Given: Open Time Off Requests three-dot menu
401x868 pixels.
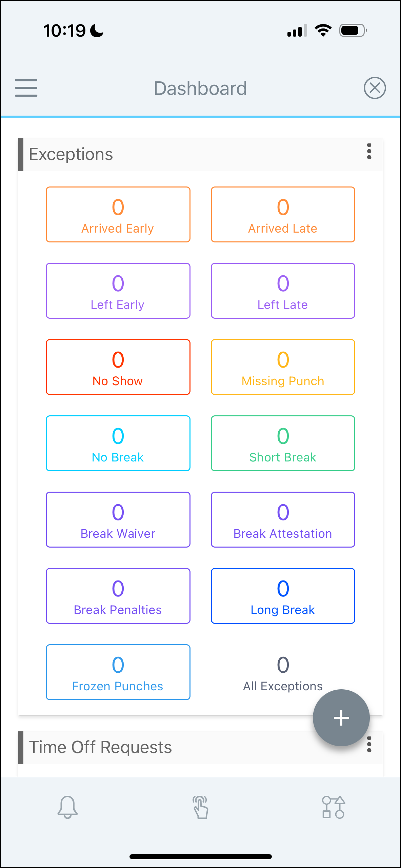Looking at the screenshot, I should pyautogui.click(x=369, y=744).
